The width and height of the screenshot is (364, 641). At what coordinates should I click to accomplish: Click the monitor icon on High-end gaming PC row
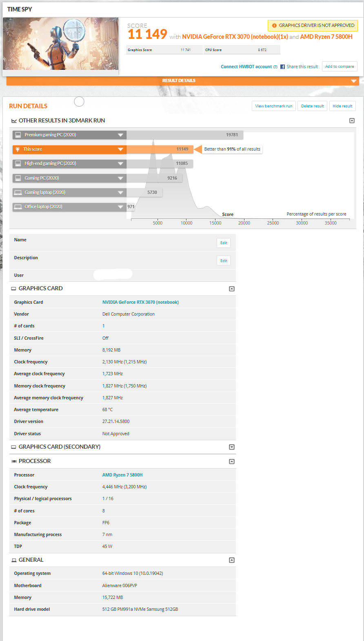tap(18, 163)
